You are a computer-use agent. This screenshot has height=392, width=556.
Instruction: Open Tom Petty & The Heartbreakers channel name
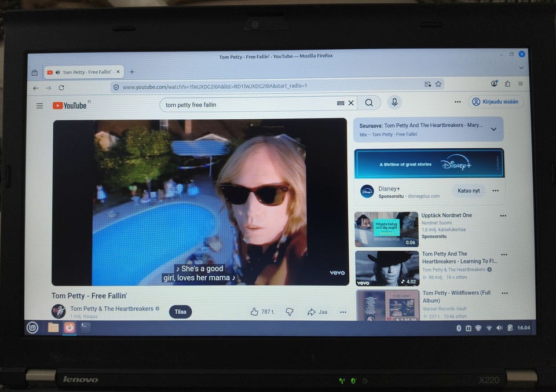(x=112, y=309)
